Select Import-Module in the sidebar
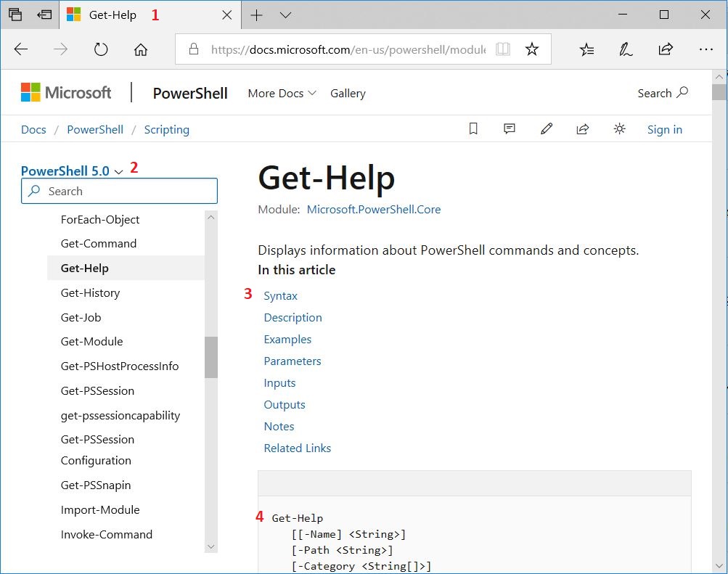This screenshot has width=728, height=574. click(100, 510)
